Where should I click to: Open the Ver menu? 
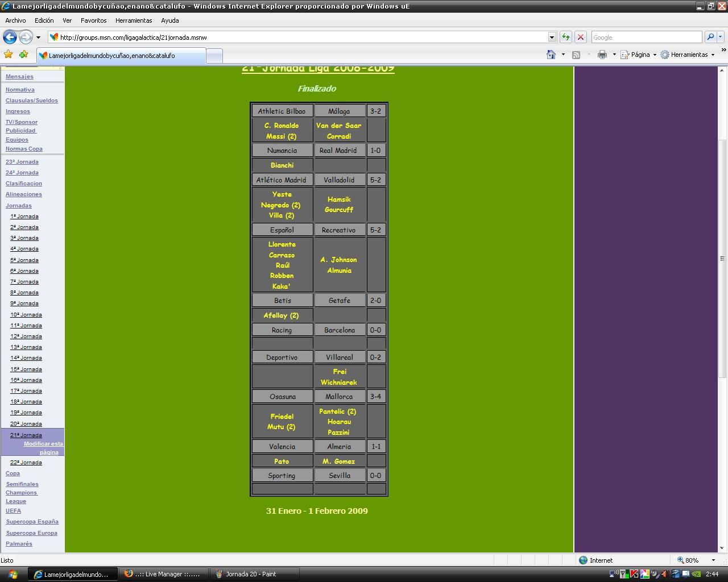[x=67, y=20]
